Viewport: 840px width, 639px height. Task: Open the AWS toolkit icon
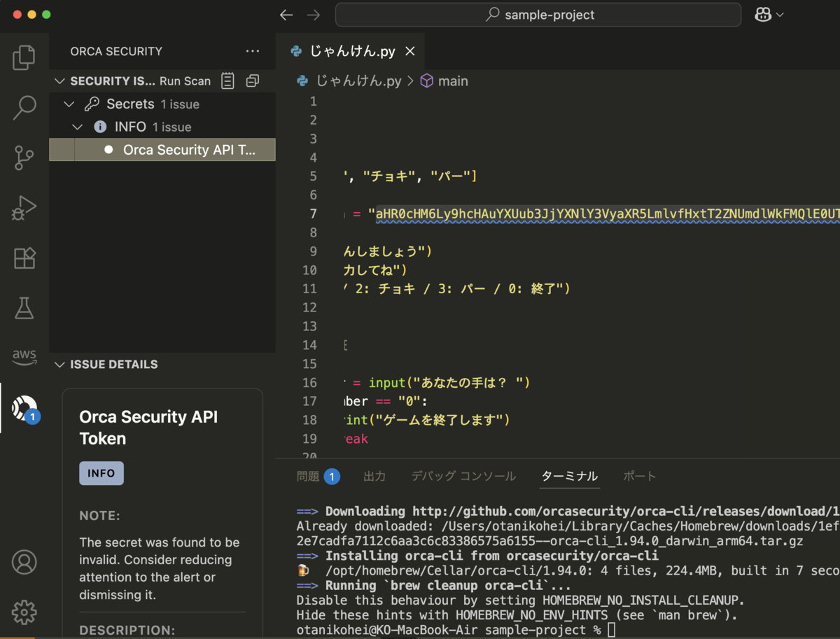coord(24,357)
